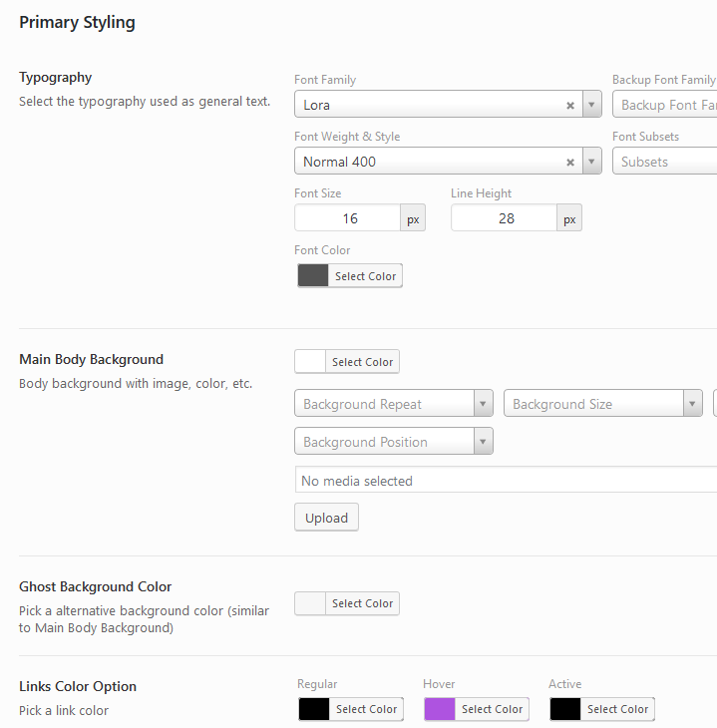Image resolution: width=717 pixels, height=728 pixels.
Task: Click the dark gray Font Color swatch
Action: [x=313, y=276]
